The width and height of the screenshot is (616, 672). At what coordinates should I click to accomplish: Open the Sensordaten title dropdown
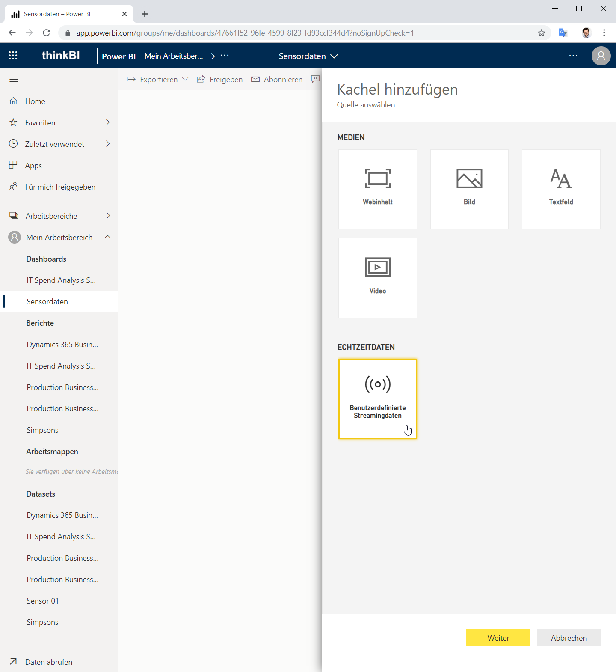click(308, 56)
